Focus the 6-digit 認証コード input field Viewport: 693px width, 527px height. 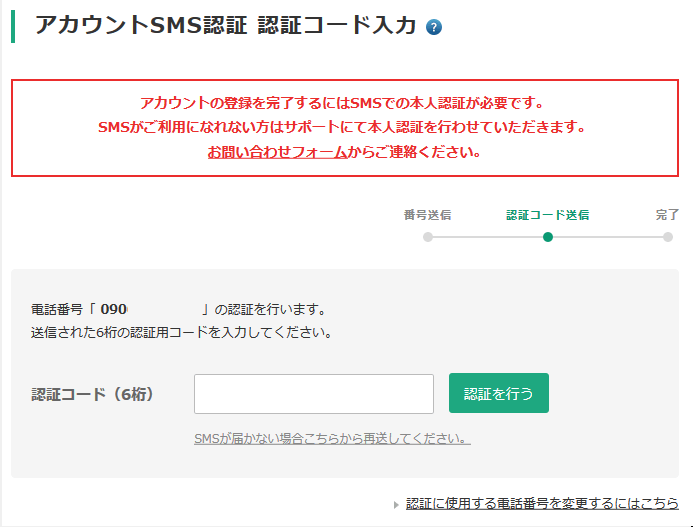314,394
